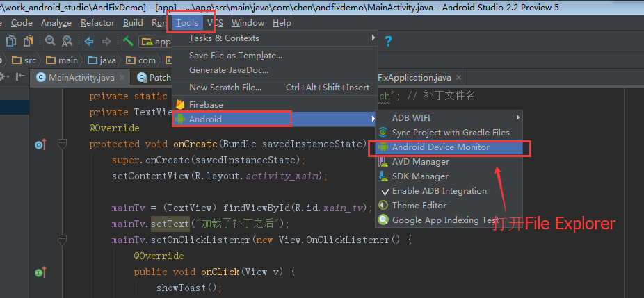Image resolution: width=644 pixels, height=298 pixels.
Task: Open the Run menu
Action: pyautogui.click(x=159, y=23)
